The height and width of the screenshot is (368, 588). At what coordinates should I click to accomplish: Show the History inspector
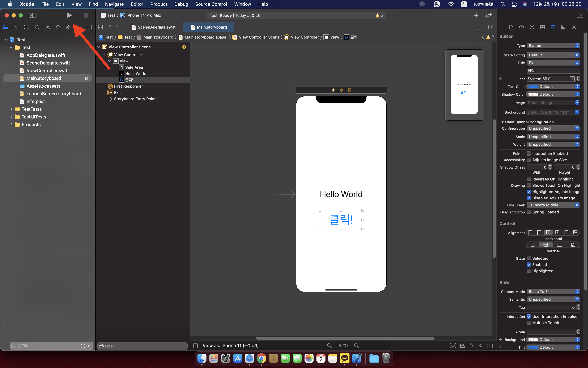point(521,27)
